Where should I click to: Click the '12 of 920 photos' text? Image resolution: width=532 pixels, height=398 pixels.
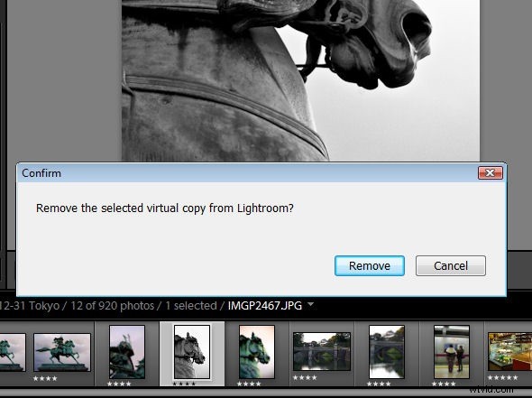(x=113, y=306)
